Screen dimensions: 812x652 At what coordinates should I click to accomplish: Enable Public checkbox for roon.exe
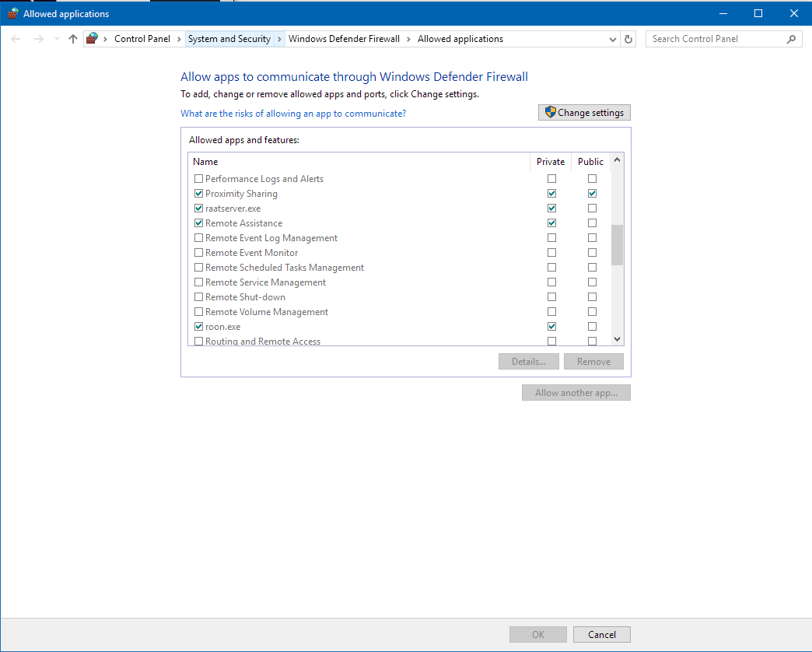click(592, 326)
